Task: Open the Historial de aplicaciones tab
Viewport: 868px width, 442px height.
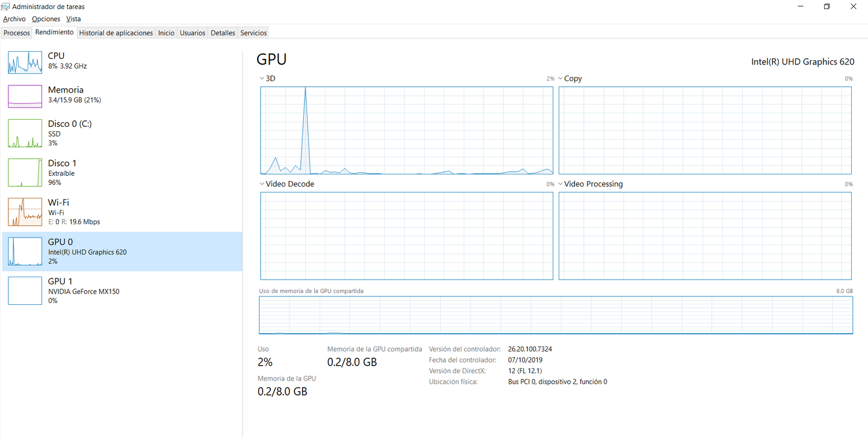Action: click(116, 33)
